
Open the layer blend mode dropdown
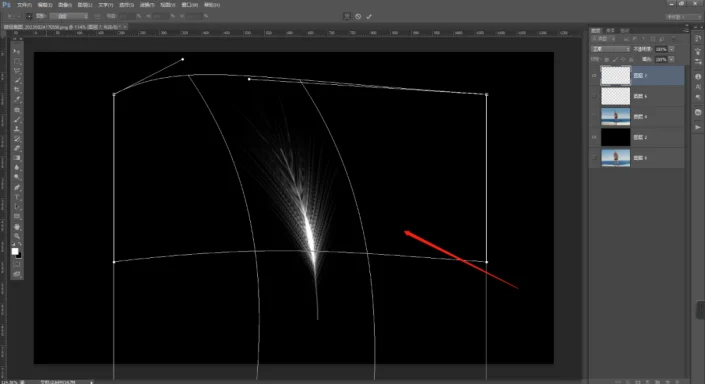pos(610,49)
